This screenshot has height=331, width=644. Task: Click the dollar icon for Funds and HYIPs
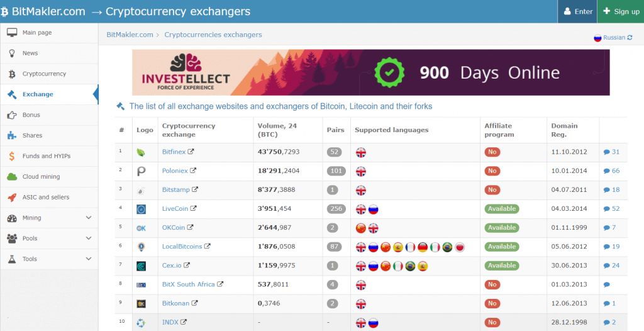(x=12, y=156)
